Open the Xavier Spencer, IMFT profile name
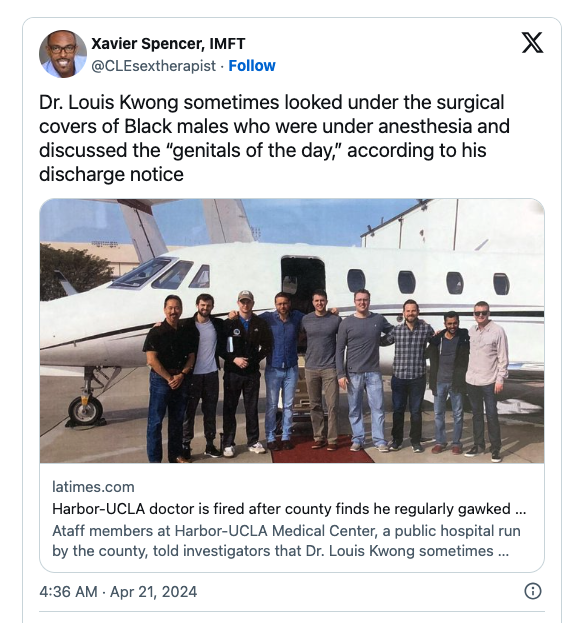563x623 pixels. tap(168, 43)
